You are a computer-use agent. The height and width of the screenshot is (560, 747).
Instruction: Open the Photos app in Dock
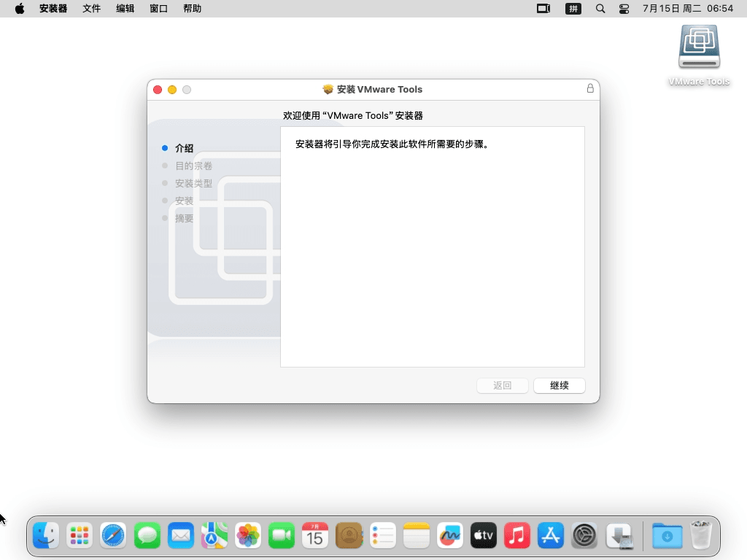[x=248, y=536]
